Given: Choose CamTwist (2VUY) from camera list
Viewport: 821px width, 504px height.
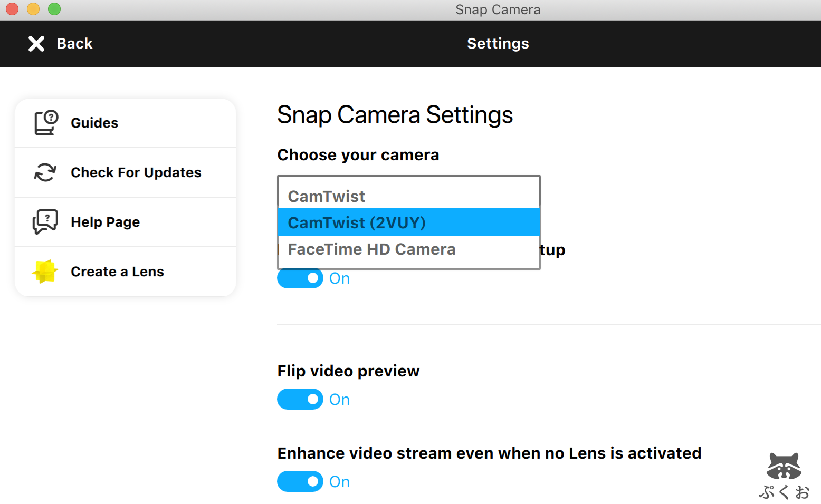Looking at the screenshot, I should pyautogui.click(x=408, y=222).
